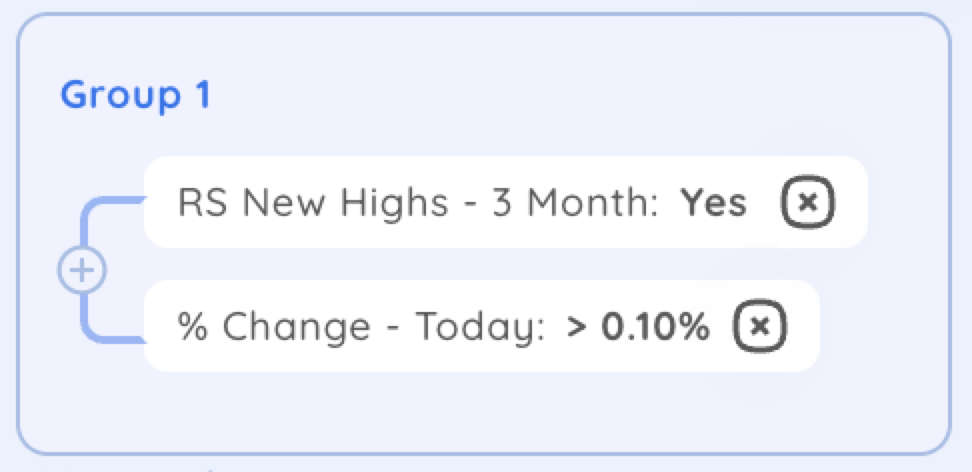Open the RS New Highs - 3 Month filter
The height and width of the screenshot is (472, 972).
(x=505, y=202)
